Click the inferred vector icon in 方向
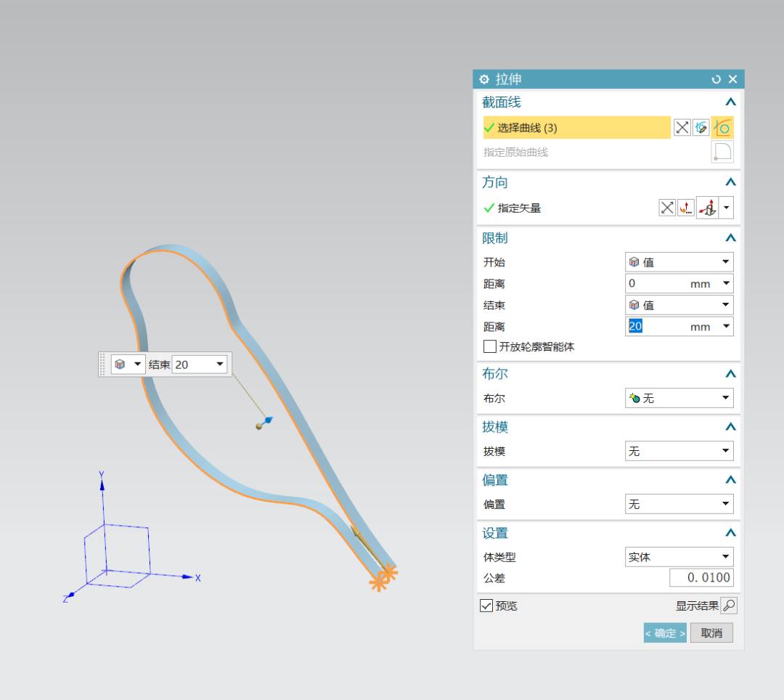Viewport: 784px width, 700px height. pyautogui.click(x=708, y=208)
